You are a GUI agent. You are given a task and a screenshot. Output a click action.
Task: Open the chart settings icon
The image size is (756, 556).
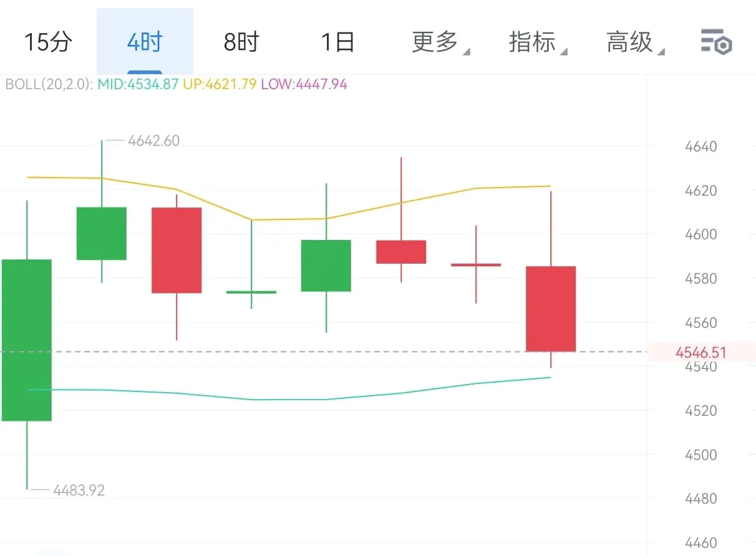pos(716,42)
